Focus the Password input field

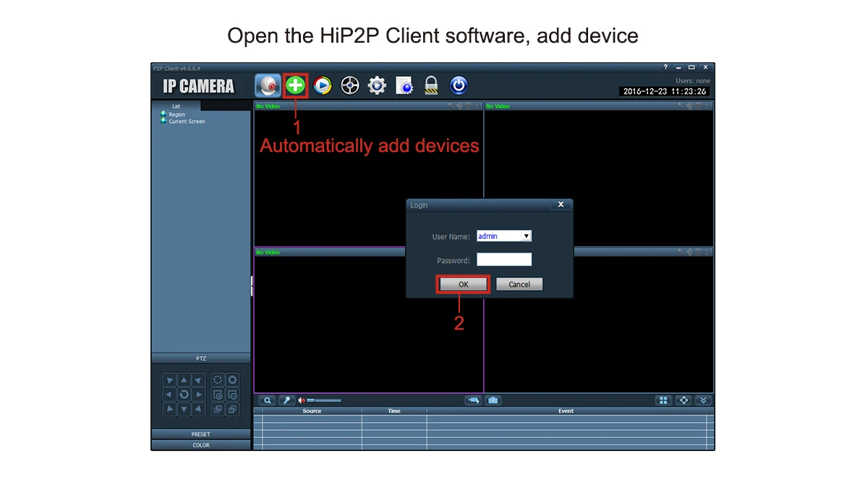pos(504,260)
